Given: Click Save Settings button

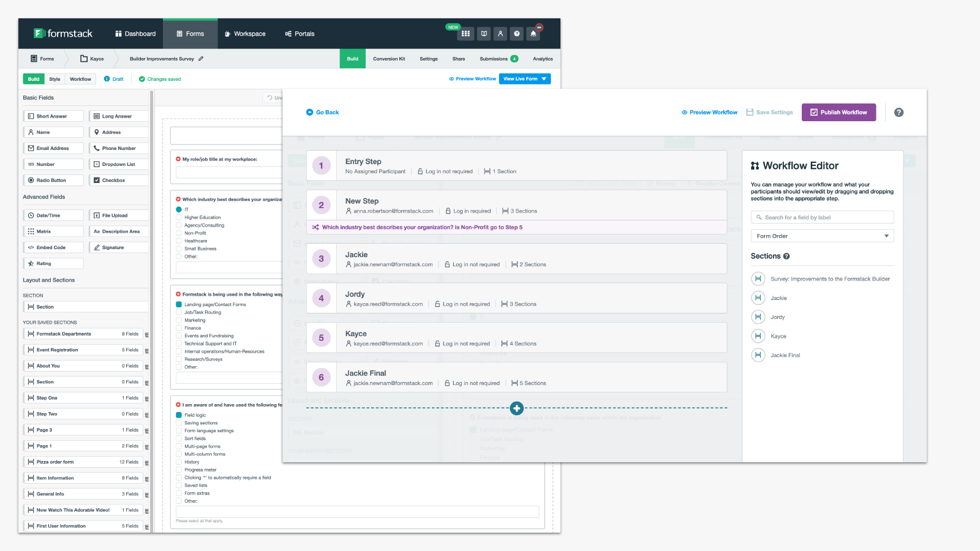Looking at the screenshot, I should tap(769, 112).
